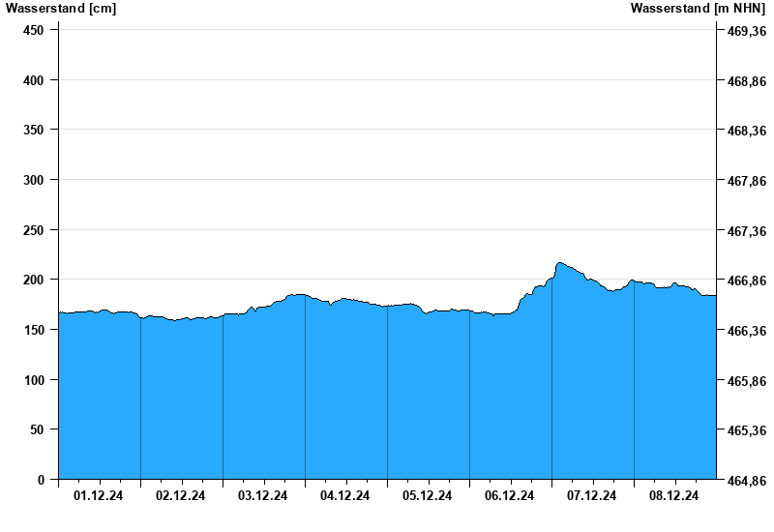Image resolution: width=774 pixels, height=532 pixels.
Task: Click the 400 value on left axis
Action: coord(34,80)
